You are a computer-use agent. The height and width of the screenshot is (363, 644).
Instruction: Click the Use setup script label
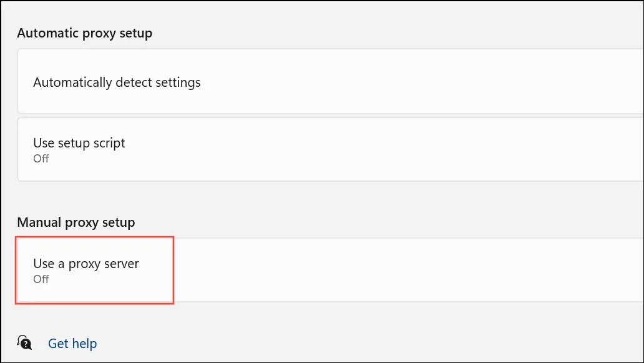(x=79, y=142)
